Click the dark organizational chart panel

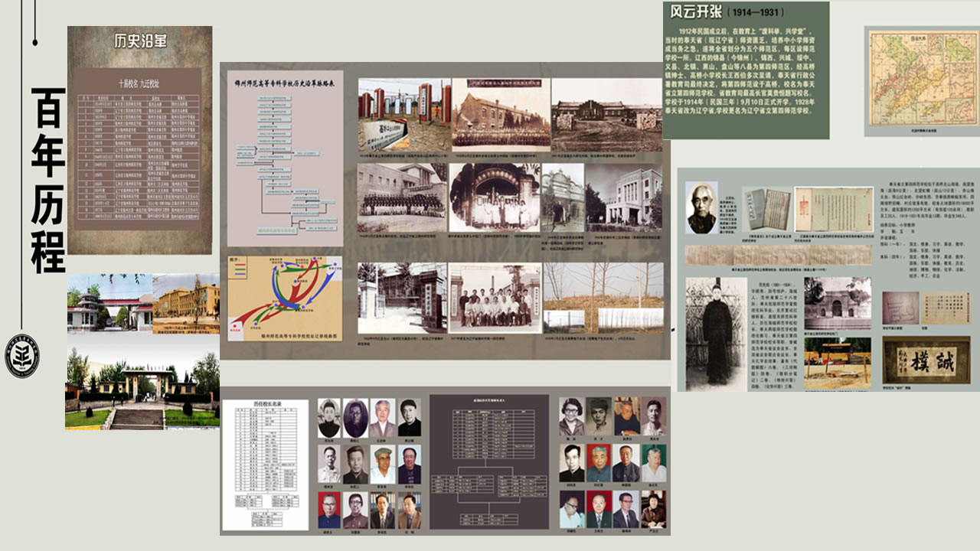coord(489,461)
